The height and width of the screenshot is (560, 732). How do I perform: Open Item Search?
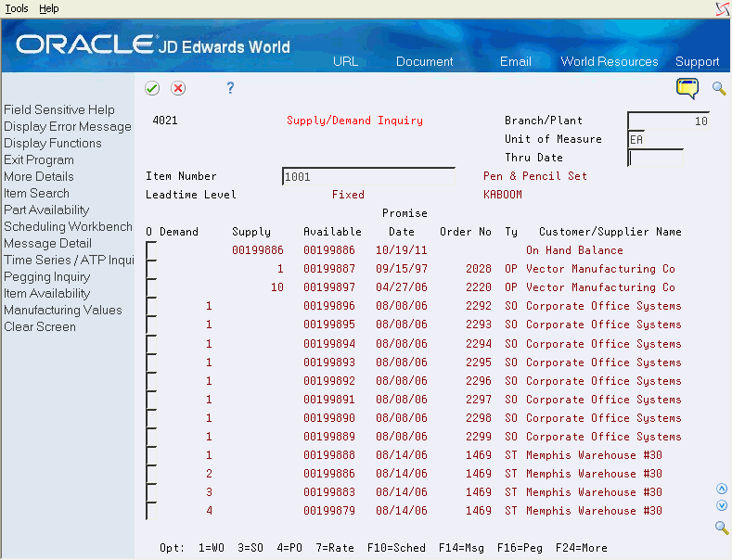pos(36,193)
